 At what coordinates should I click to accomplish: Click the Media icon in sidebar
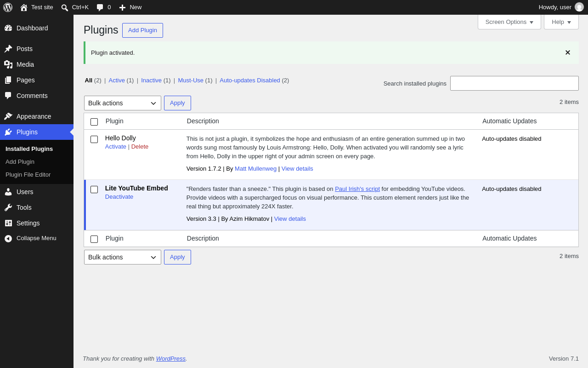[8, 64]
